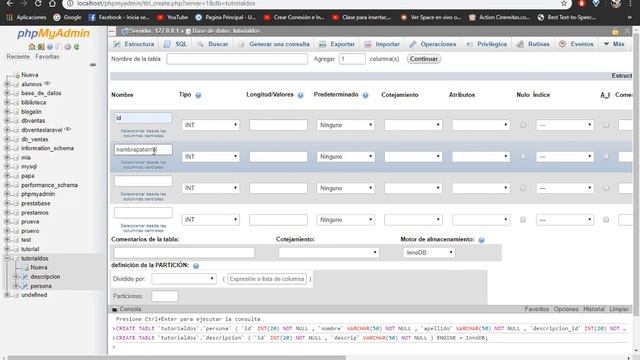Open the Predeterminado help icon

pos(365,95)
